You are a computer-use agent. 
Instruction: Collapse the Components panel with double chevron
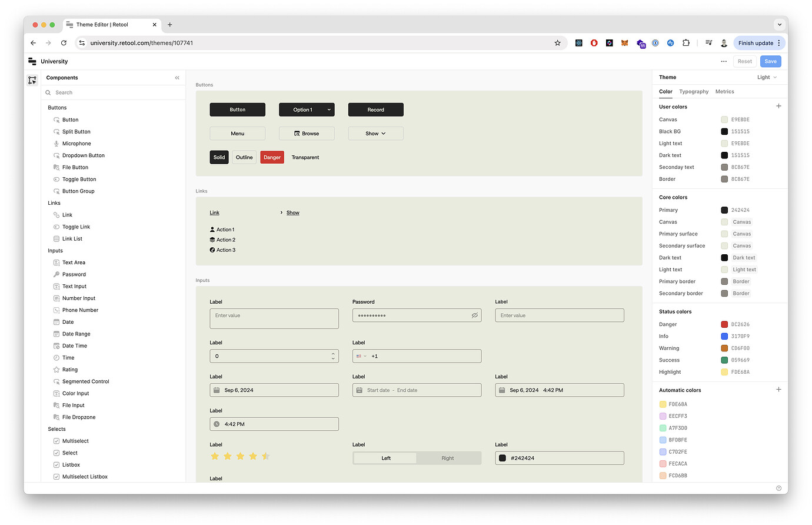coord(177,78)
